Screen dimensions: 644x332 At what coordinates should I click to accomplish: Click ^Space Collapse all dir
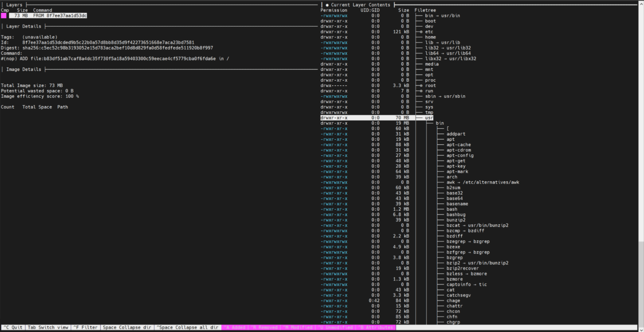[x=187, y=328]
